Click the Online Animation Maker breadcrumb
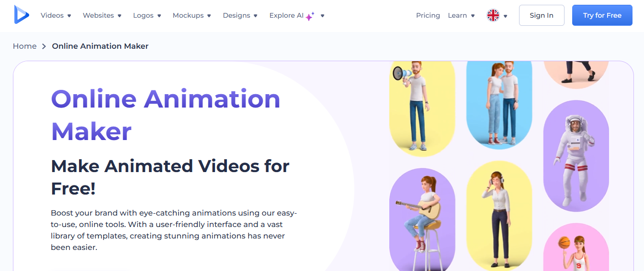The image size is (644, 271). [100, 46]
